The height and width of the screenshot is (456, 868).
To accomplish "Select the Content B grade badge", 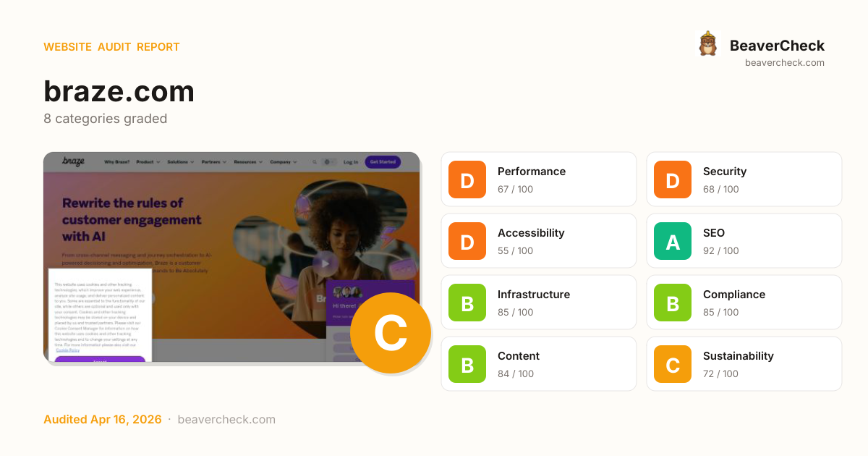I will (x=467, y=364).
